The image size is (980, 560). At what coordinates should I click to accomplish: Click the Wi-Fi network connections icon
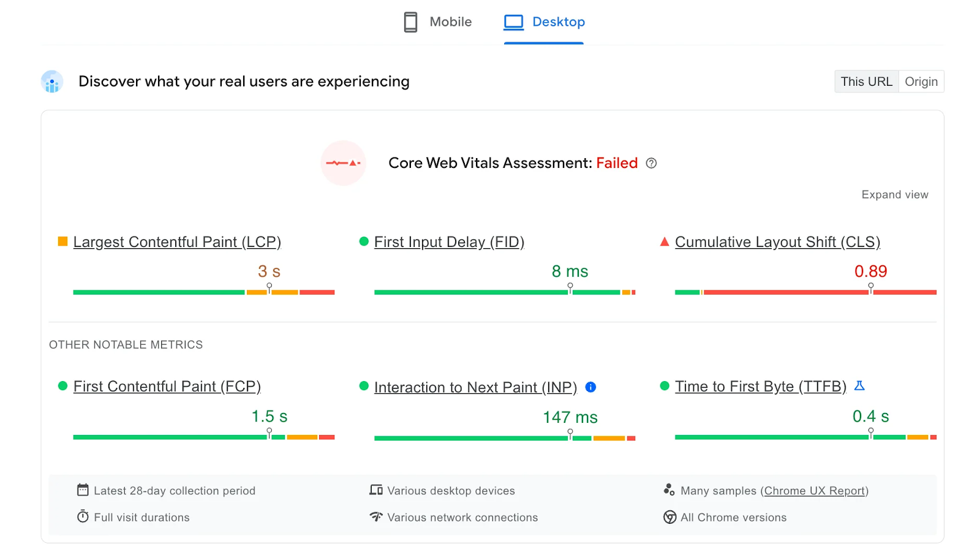click(376, 516)
